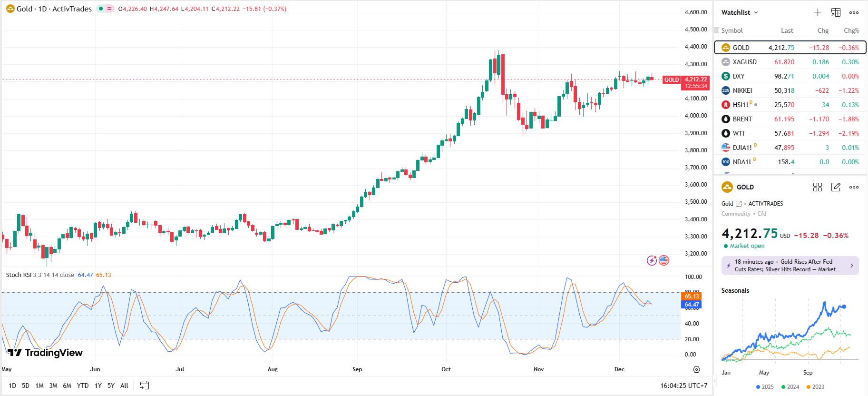Toggle the 2023 seasonals series
The width and height of the screenshot is (868, 396).
(x=815, y=387)
